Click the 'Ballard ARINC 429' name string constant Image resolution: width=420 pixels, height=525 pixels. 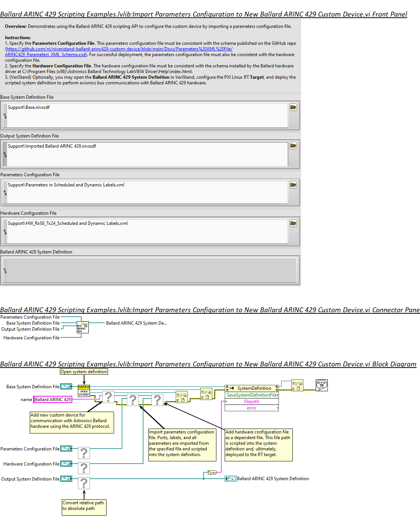[53, 400]
